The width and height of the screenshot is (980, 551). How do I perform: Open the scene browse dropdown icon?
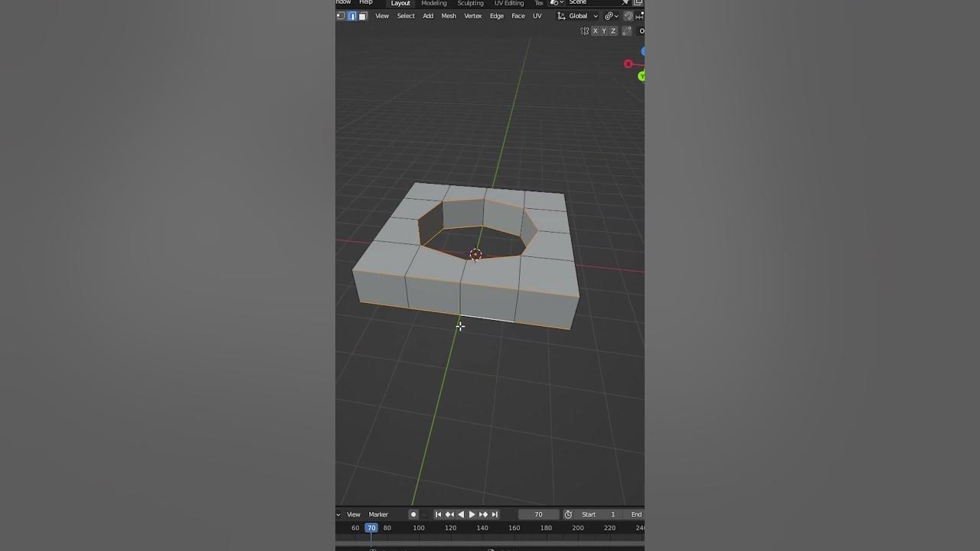[x=557, y=3]
